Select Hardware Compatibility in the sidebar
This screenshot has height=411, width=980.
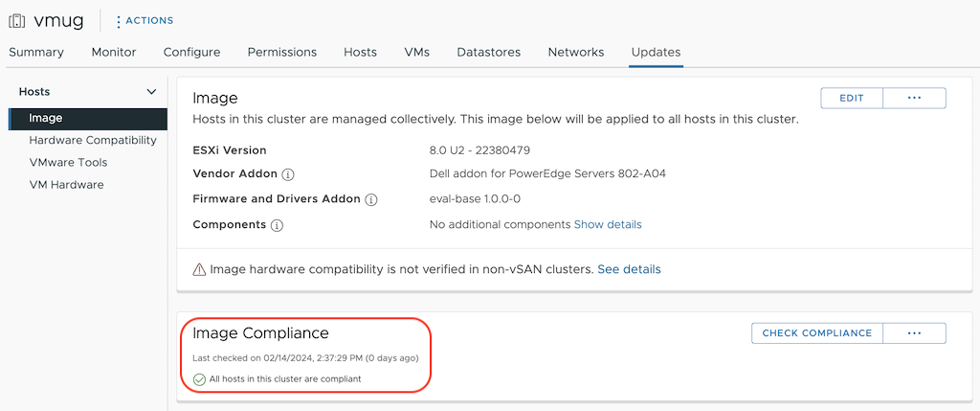[93, 140]
